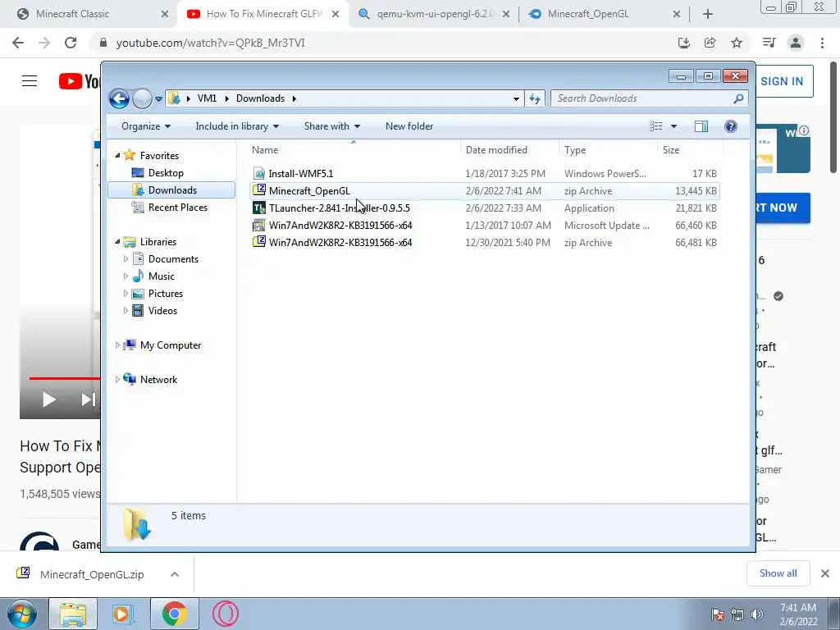Viewport: 840px width, 630px height.
Task: Bookmark this page star icon
Action: 737,43
